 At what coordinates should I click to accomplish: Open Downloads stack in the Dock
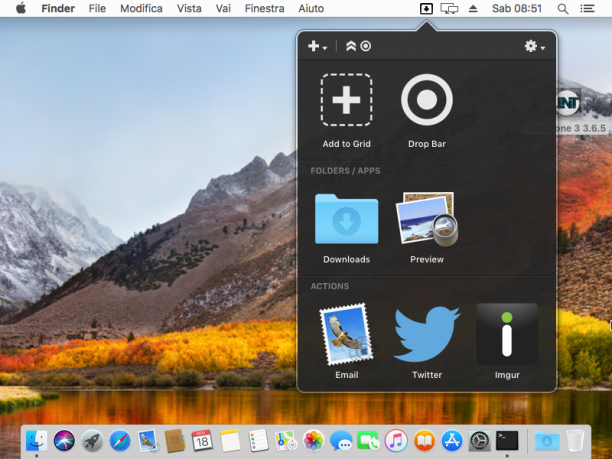click(547, 441)
